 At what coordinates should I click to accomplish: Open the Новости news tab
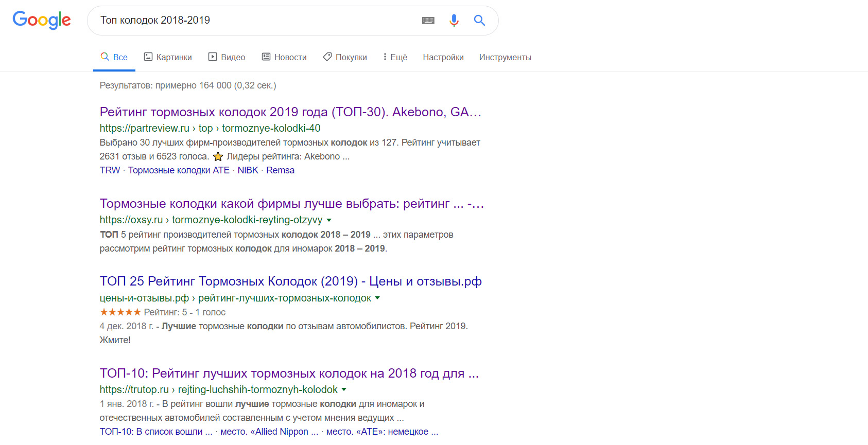coord(284,57)
